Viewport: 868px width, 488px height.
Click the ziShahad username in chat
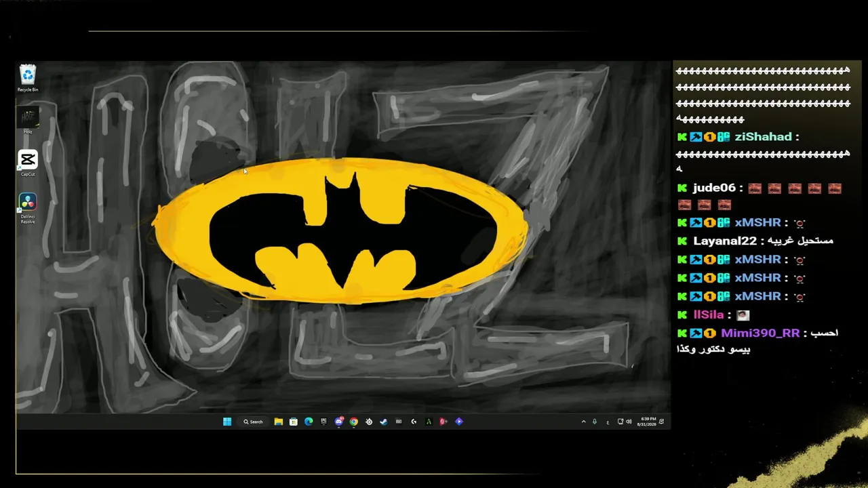(x=763, y=137)
